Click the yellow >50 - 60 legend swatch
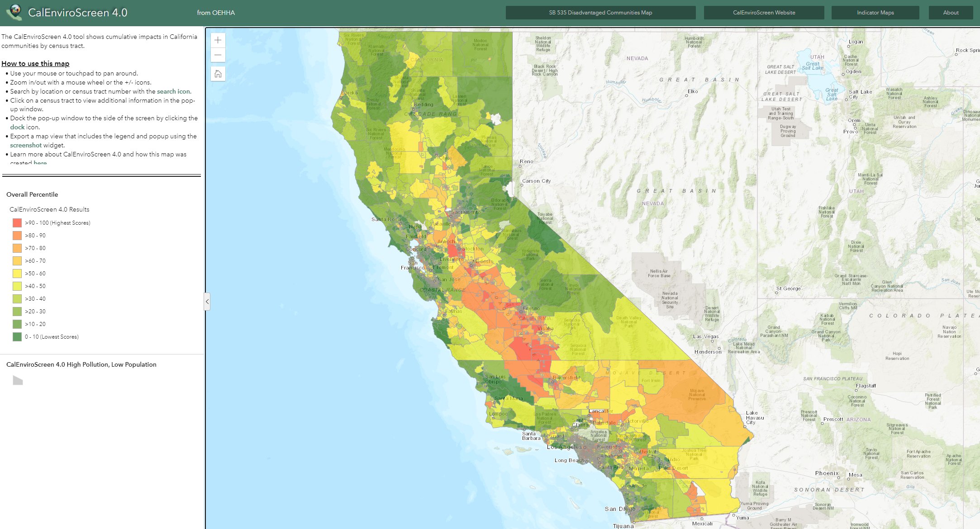This screenshot has height=529, width=980. point(17,274)
